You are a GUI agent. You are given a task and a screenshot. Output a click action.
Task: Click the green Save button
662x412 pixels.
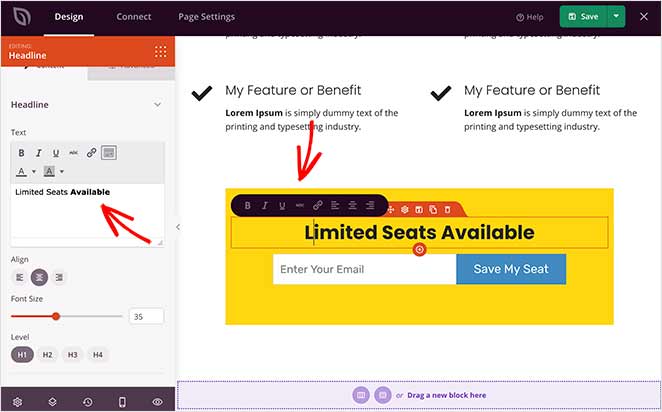[x=583, y=16]
